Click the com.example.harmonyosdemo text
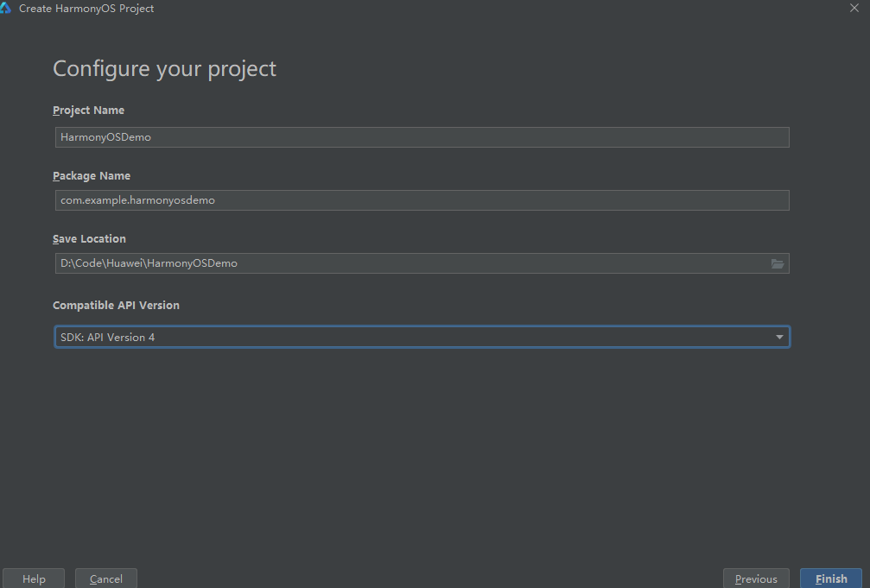The image size is (870, 588). pos(137,200)
